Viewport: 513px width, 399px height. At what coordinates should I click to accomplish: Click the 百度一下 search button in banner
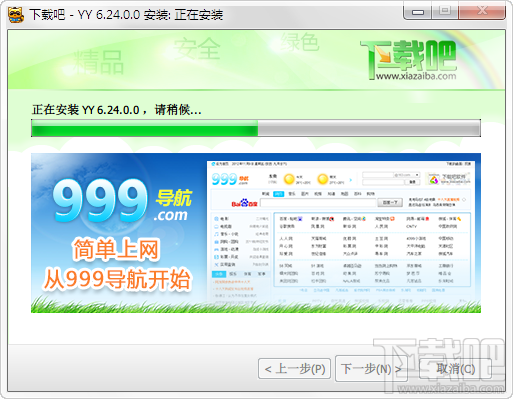coord(390,202)
